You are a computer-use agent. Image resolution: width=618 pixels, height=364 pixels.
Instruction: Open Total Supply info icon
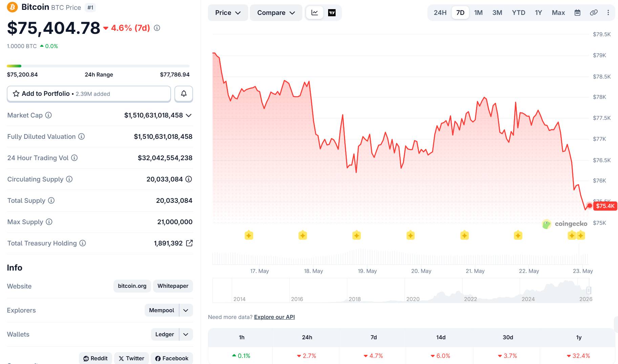51,200
